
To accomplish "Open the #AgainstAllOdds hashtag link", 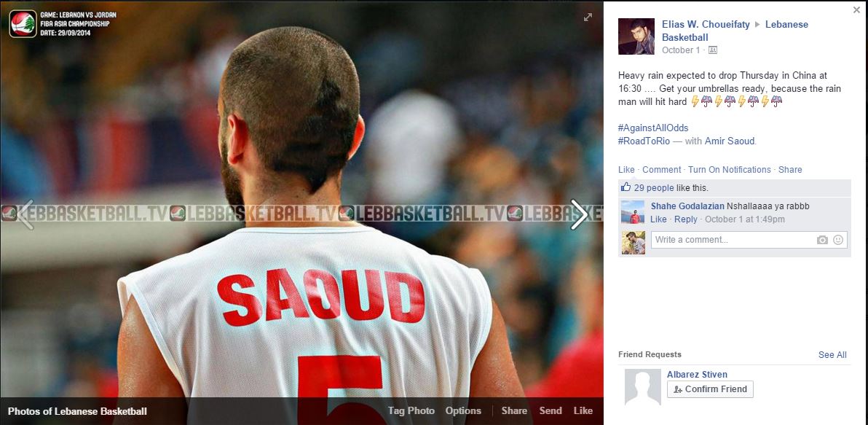I will pos(653,128).
